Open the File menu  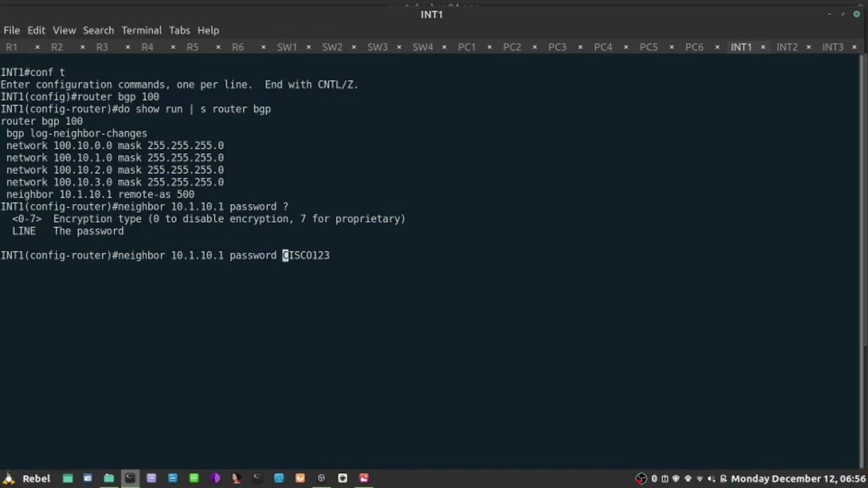click(x=12, y=30)
